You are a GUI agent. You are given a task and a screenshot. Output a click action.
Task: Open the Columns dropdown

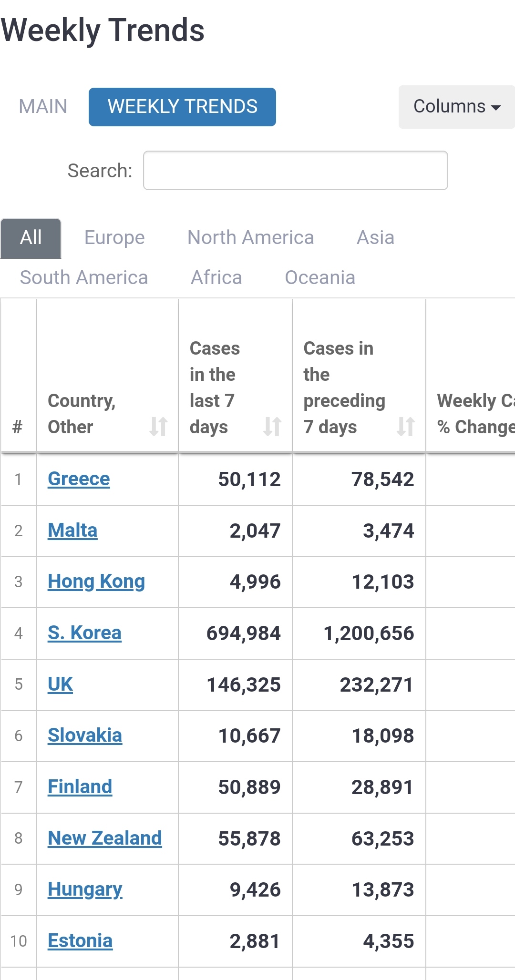(x=456, y=107)
